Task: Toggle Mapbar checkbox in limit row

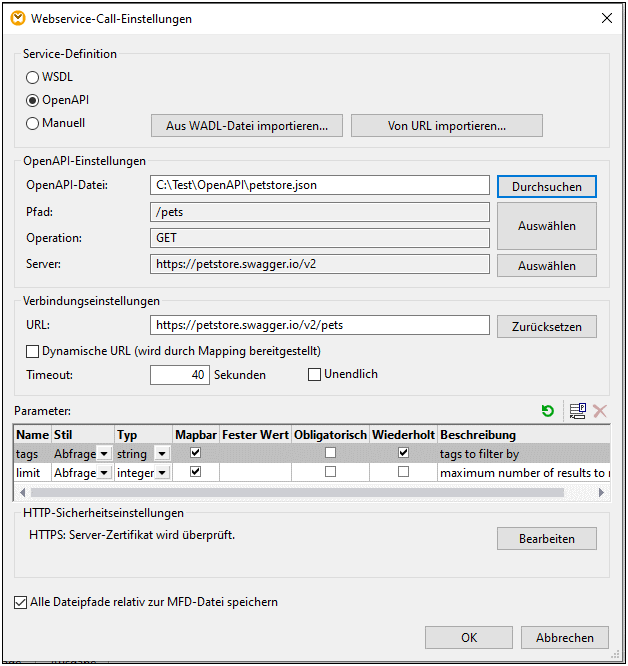Action: click(195, 471)
